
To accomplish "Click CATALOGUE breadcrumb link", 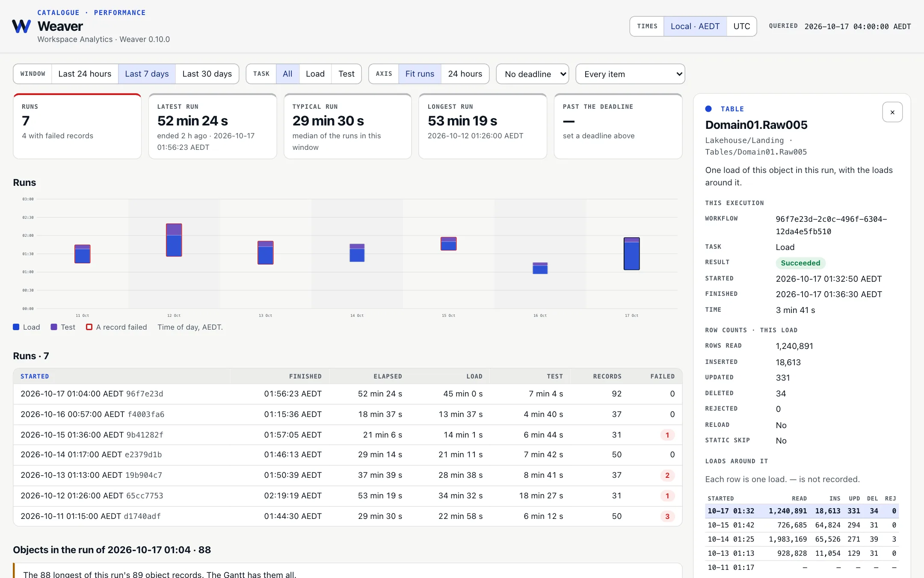I will click(x=58, y=12).
